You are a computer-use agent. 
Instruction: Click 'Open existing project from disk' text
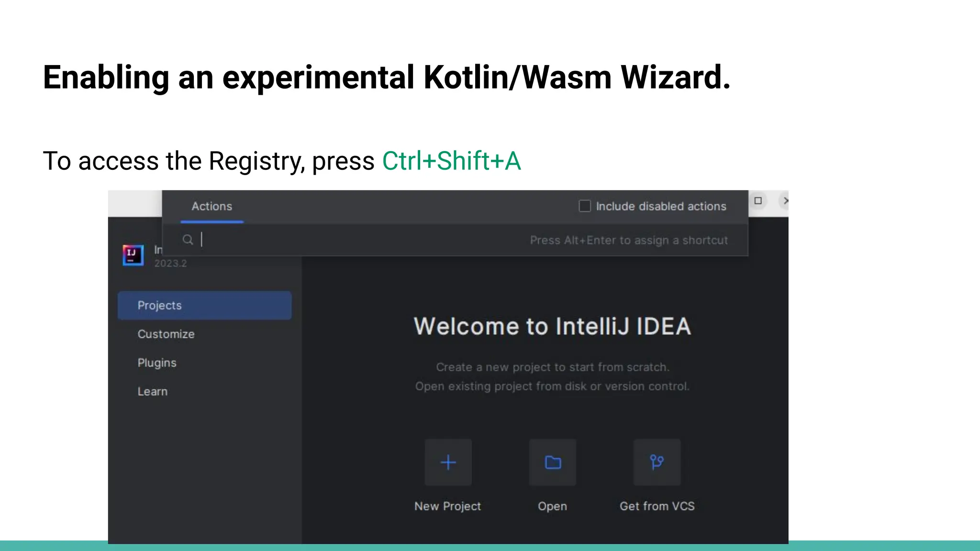pyautogui.click(x=501, y=386)
